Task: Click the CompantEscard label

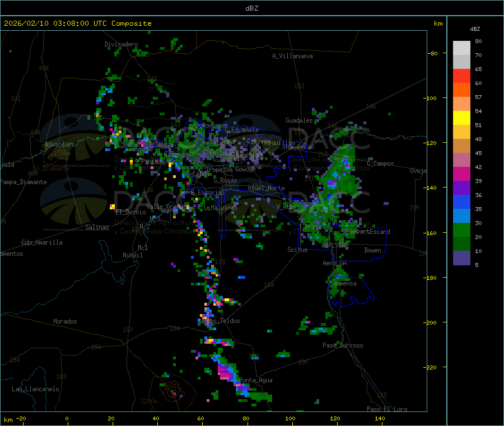Action: click(x=368, y=232)
